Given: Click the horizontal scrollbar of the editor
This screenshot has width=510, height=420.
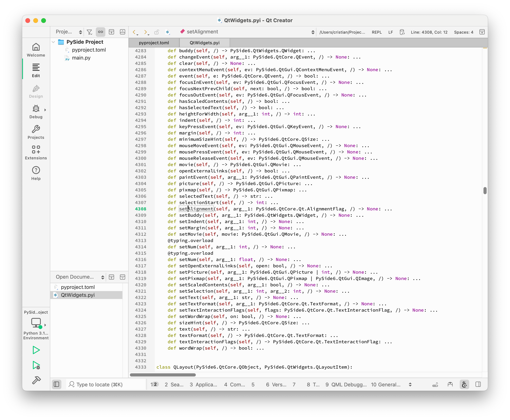Looking at the screenshot, I should click(163, 375).
